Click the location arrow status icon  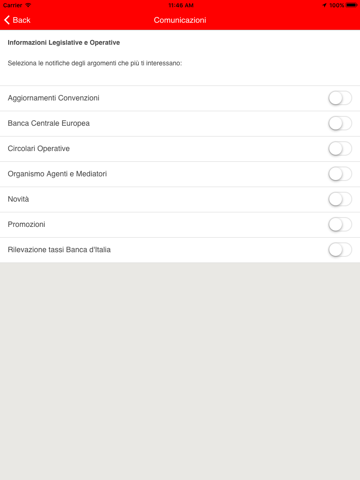pos(324,5)
